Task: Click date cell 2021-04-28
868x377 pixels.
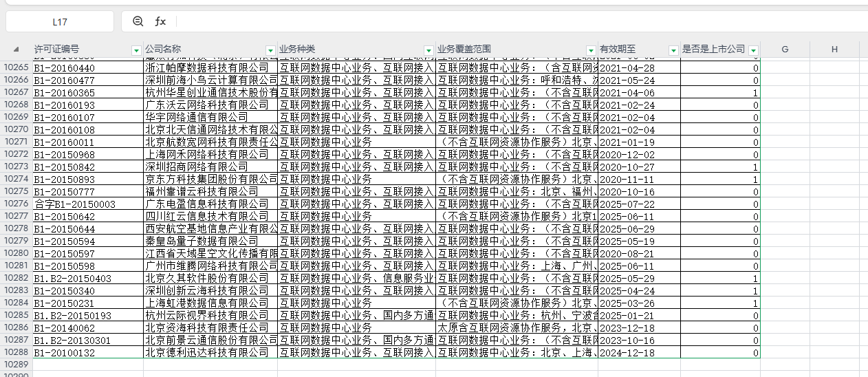Action: [x=639, y=68]
